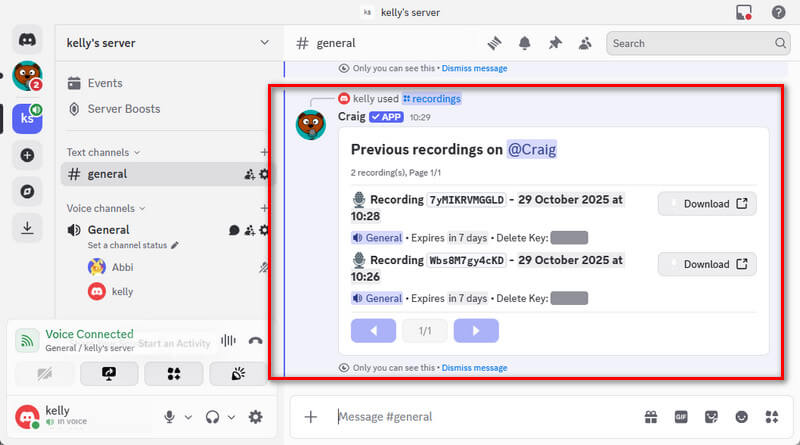Image resolution: width=800 pixels, height=445 pixels.
Task: Disconnect from the voice channel
Action: pos(255,340)
